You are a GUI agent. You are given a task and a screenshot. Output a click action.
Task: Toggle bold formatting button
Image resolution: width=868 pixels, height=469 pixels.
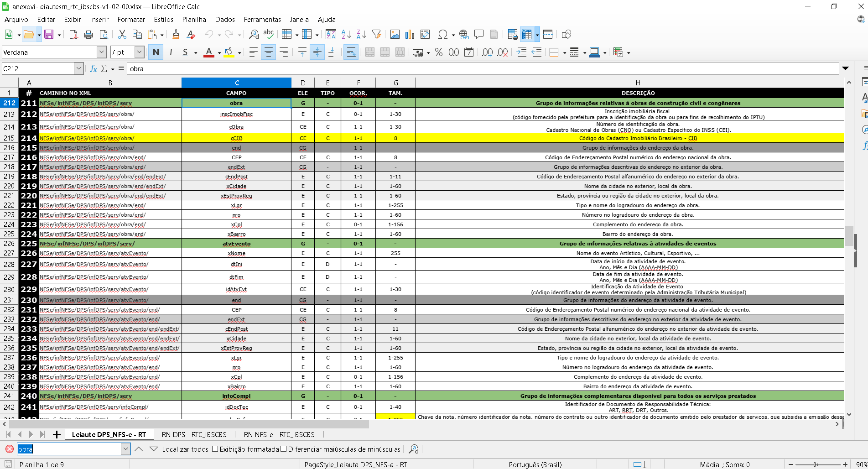click(x=156, y=52)
